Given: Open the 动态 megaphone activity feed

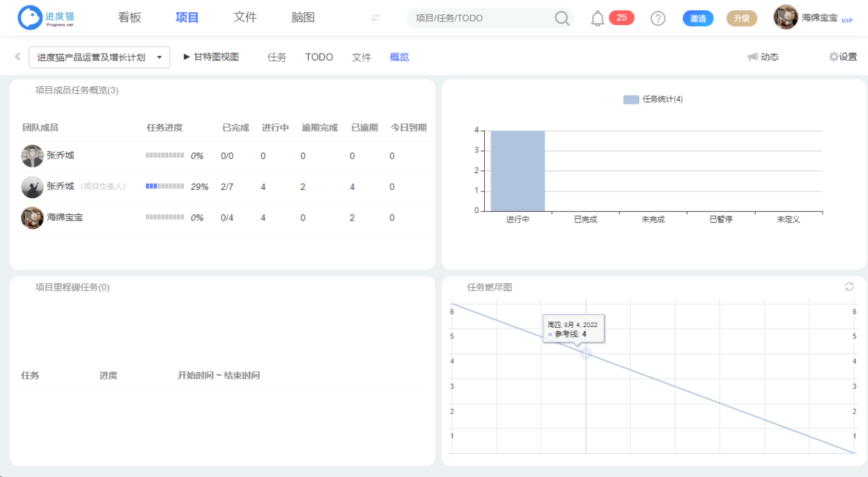Looking at the screenshot, I should [763, 57].
